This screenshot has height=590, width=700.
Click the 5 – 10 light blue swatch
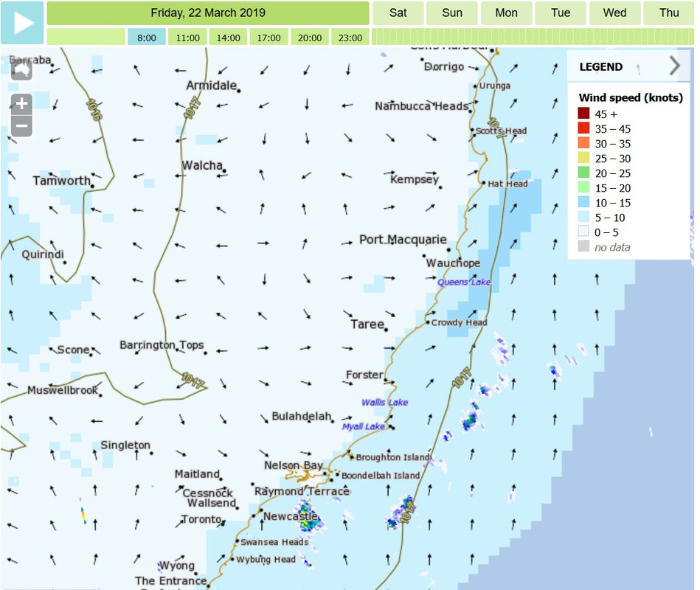583,216
